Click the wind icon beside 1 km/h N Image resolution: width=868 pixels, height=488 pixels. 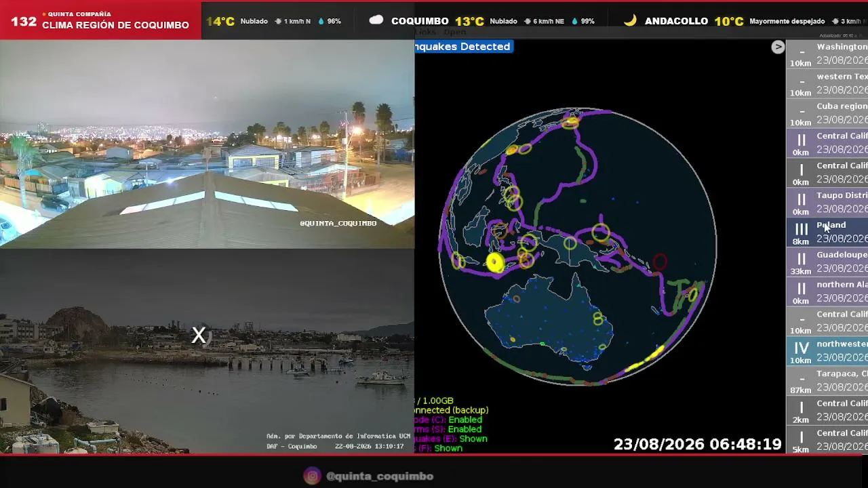277,21
